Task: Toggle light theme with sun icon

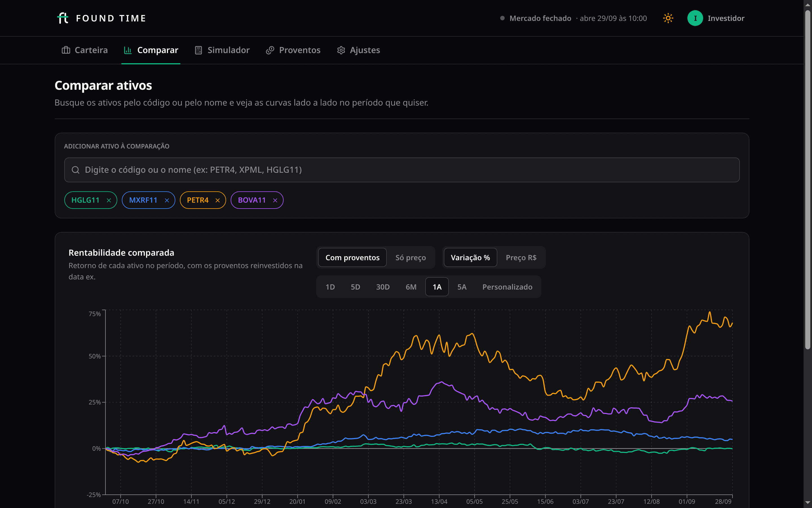Action: (x=668, y=18)
